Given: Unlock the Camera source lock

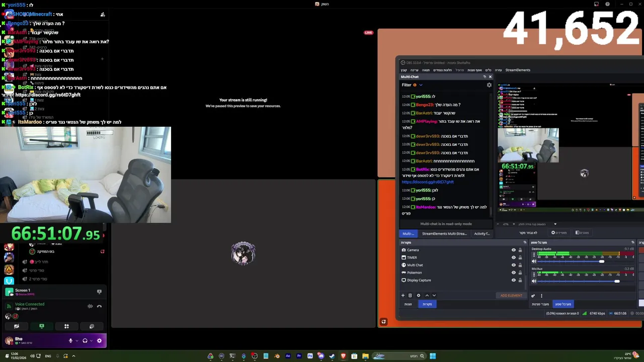Looking at the screenshot, I should point(520,250).
